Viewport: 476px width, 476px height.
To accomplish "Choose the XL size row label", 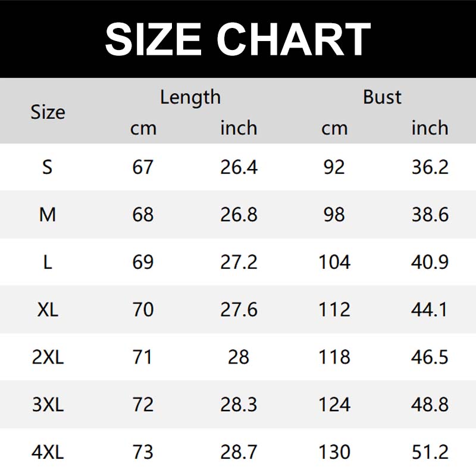I will click(48, 310).
